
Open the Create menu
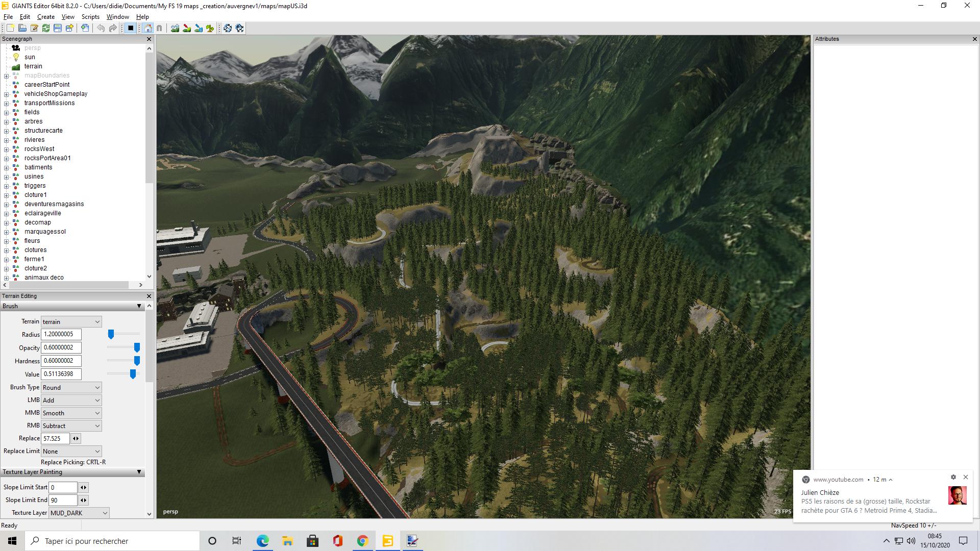46,17
